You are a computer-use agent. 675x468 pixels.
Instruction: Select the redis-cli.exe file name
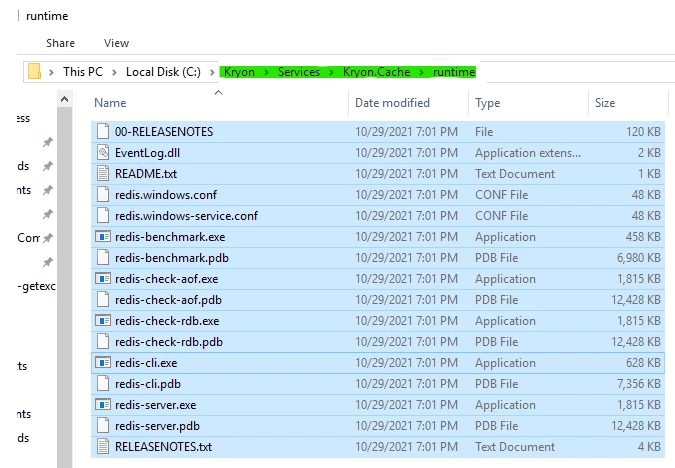(x=146, y=363)
